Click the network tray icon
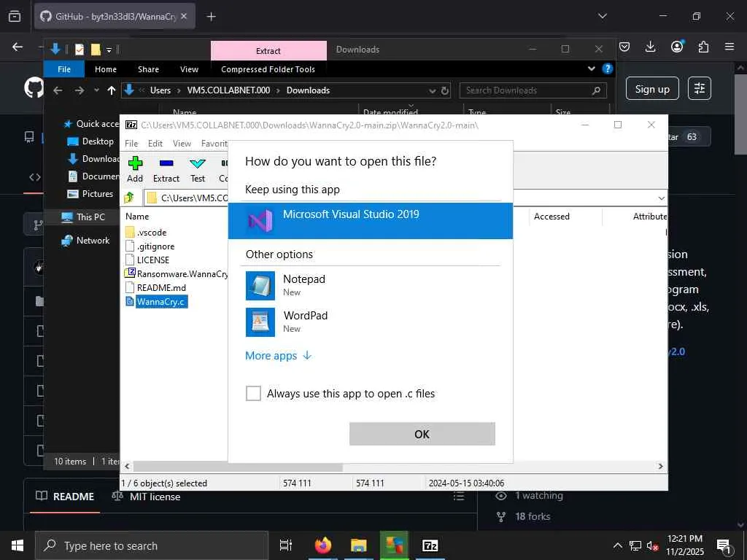The width and height of the screenshot is (747, 560). [635, 545]
